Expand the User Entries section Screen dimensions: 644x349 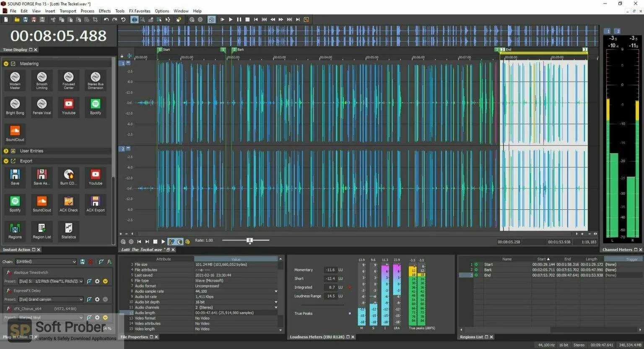click(x=6, y=151)
